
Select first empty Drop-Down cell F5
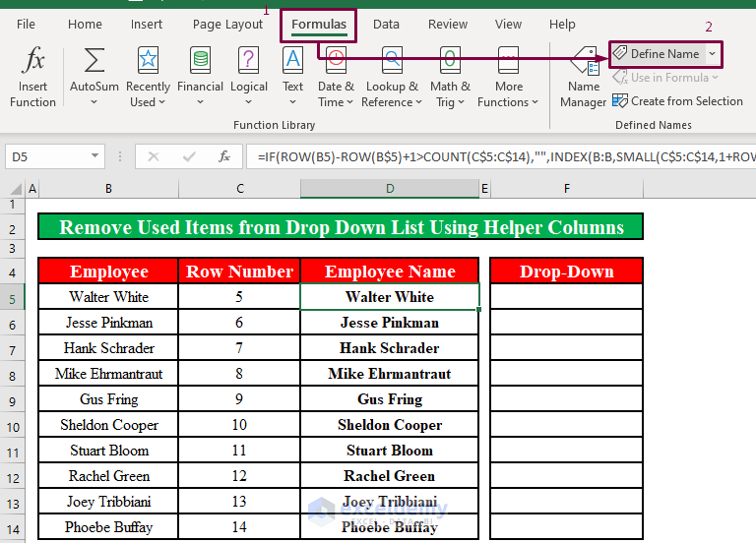coord(567,297)
